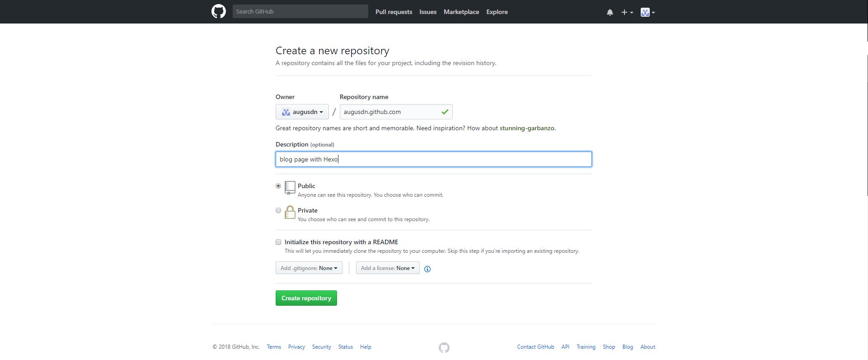Image resolution: width=868 pixels, height=360 pixels.
Task: Click the public repository book icon
Action: coord(290,188)
